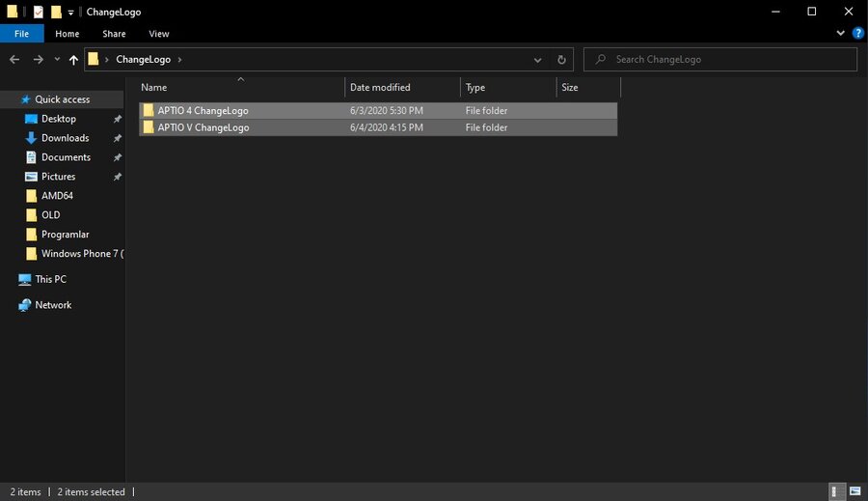Image resolution: width=868 pixels, height=501 pixels.
Task: Open Customize Quick Access Toolbar dropdown
Action: tap(70, 13)
